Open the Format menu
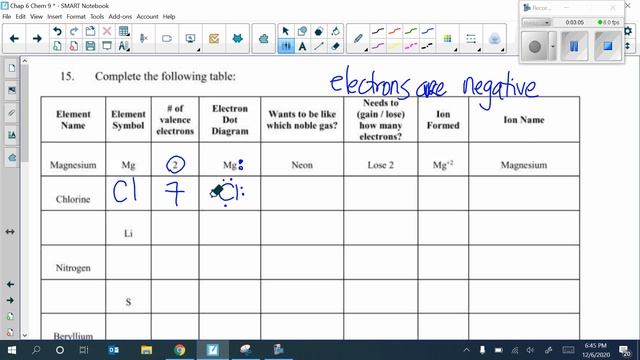Image resolution: width=640 pixels, height=360 pixels. (x=76, y=17)
